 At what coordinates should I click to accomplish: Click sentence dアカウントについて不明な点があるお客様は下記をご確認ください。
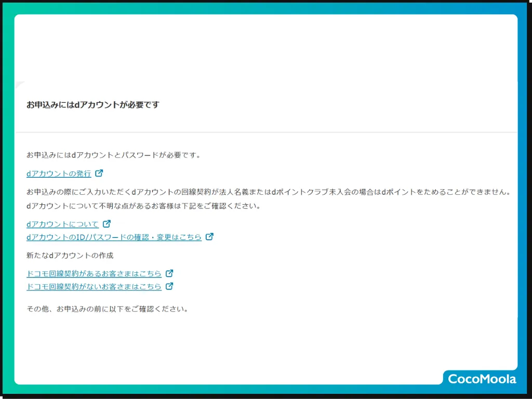pos(143,206)
